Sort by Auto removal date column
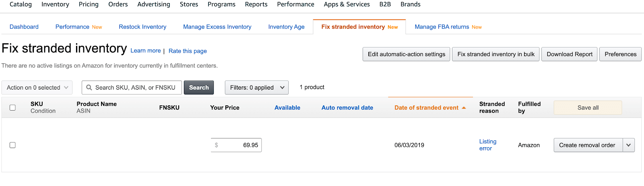This screenshot has width=644, height=186. [x=347, y=108]
